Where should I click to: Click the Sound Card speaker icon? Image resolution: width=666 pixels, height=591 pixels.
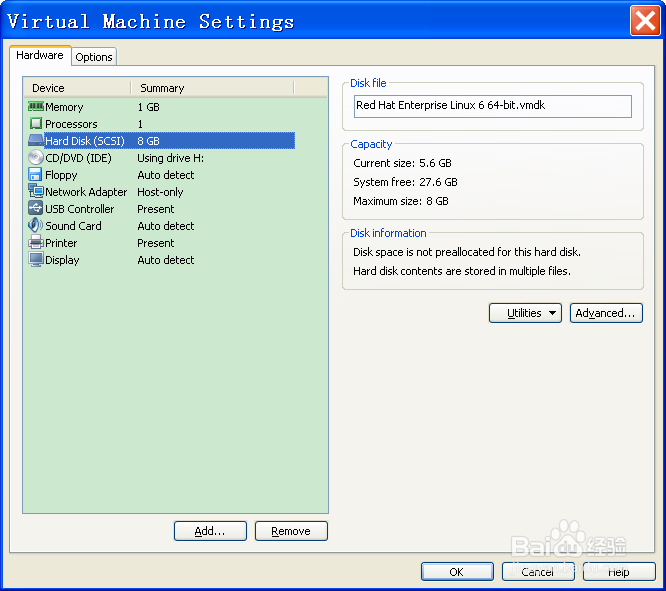click(36, 225)
